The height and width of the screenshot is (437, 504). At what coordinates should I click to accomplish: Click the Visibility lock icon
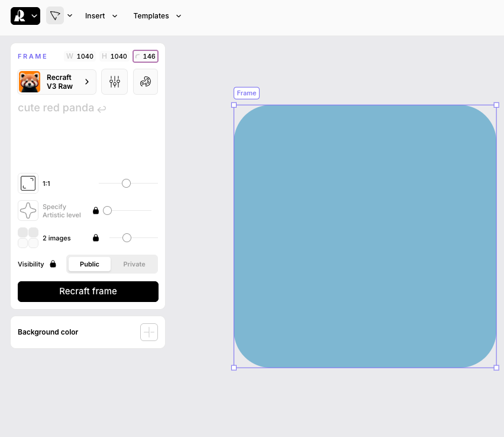pos(53,264)
